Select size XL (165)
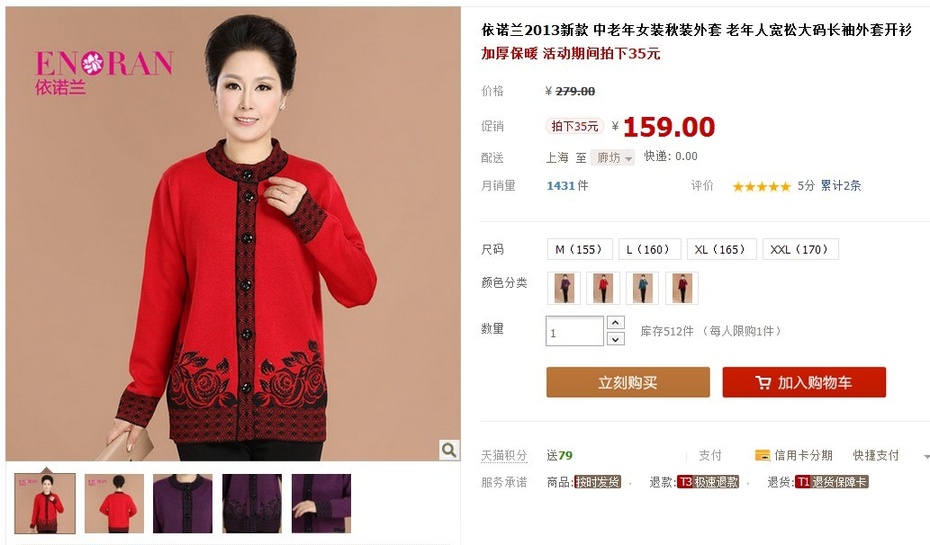The width and height of the screenshot is (930, 545). 721,249
